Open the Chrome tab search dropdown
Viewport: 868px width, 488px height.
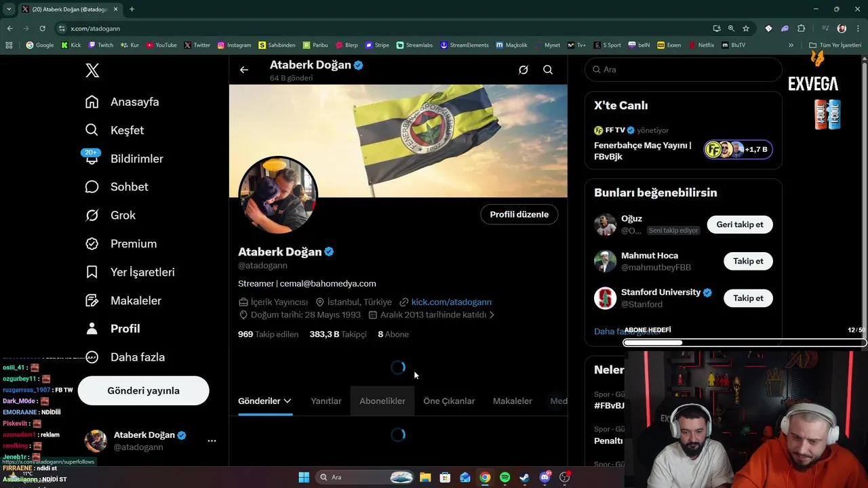(9, 9)
